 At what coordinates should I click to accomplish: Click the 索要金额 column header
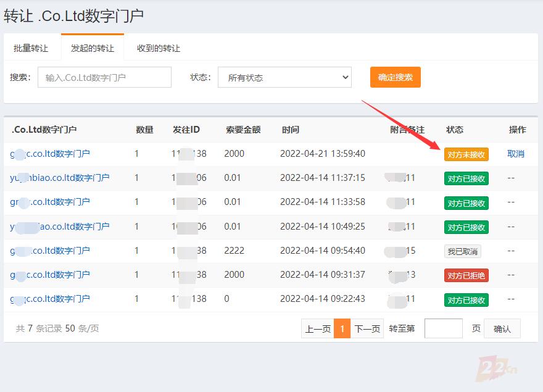(243, 130)
